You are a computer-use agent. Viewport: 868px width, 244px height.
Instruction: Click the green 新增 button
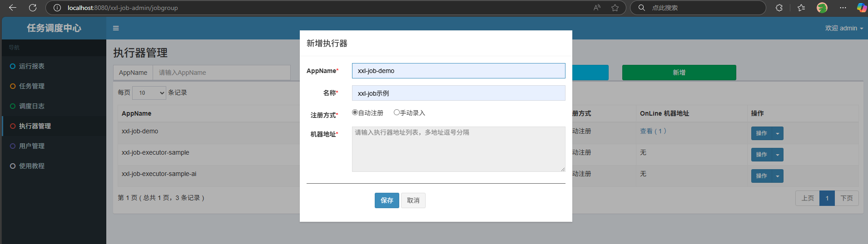pyautogui.click(x=679, y=73)
